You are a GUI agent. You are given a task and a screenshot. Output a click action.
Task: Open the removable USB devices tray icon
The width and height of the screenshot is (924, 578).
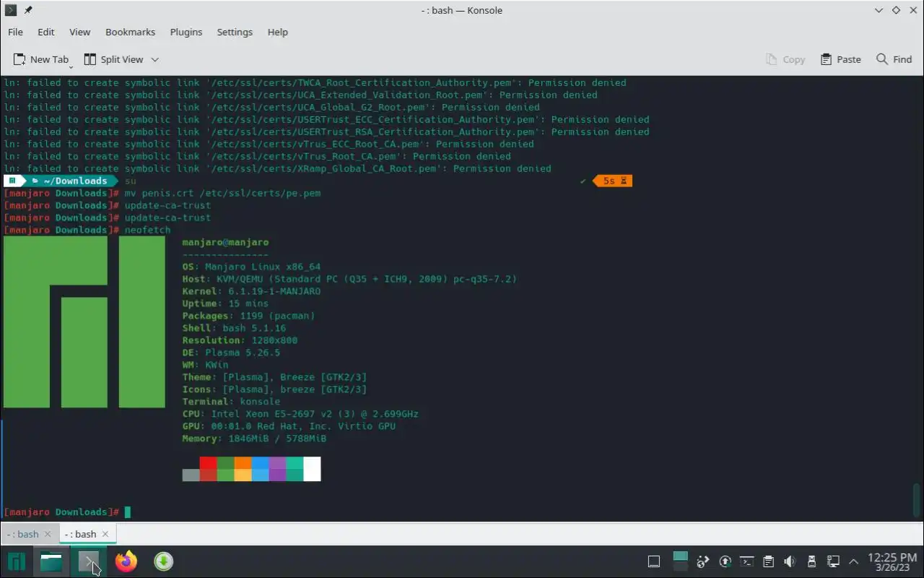(x=811, y=561)
